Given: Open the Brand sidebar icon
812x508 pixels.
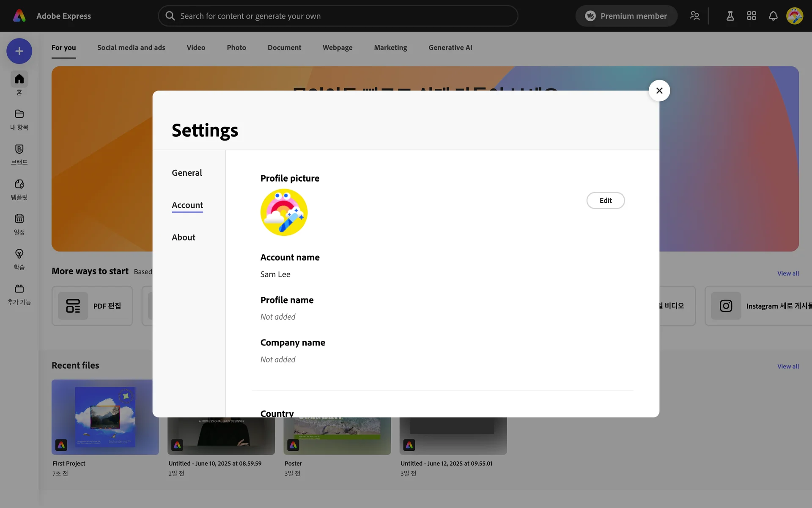Looking at the screenshot, I should (19, 149).
